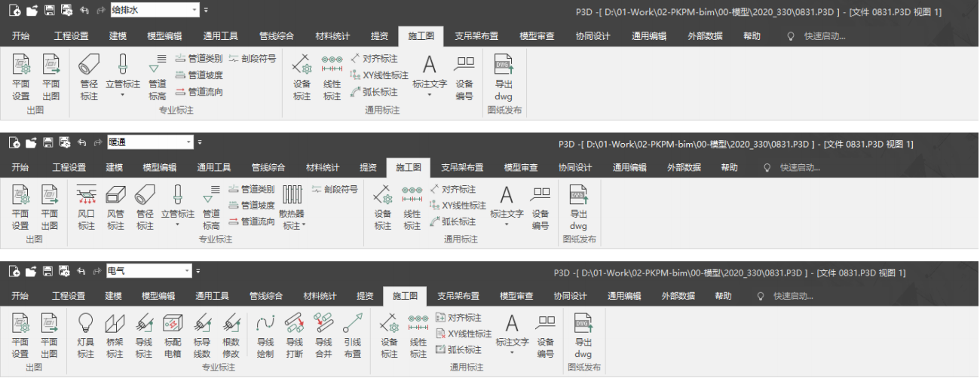Start 导线绘制 in the 电气 ribbon
This screenshot has width=980, height=378.
[265, 336]
